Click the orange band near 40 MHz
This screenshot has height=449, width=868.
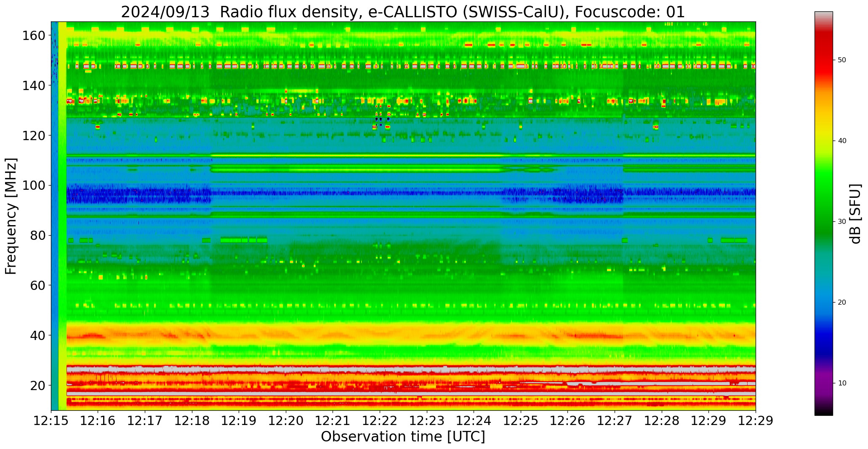pos(411,335)
